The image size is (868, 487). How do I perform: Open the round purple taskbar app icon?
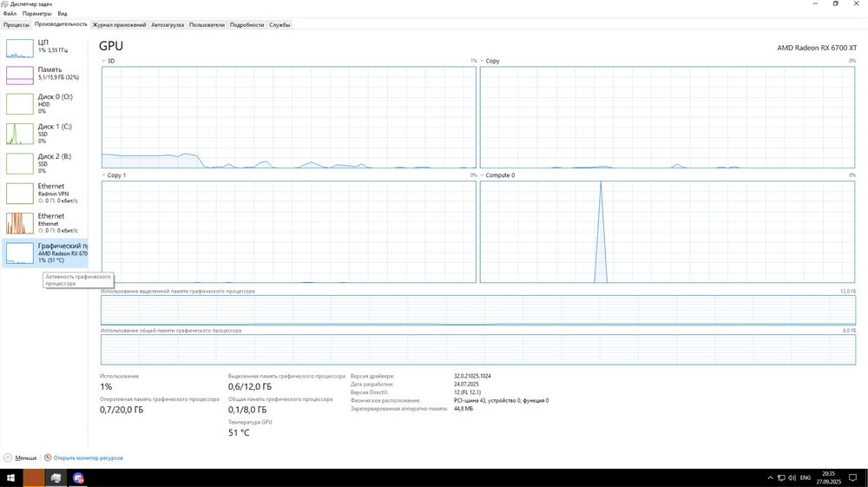(x=78, y=477)
